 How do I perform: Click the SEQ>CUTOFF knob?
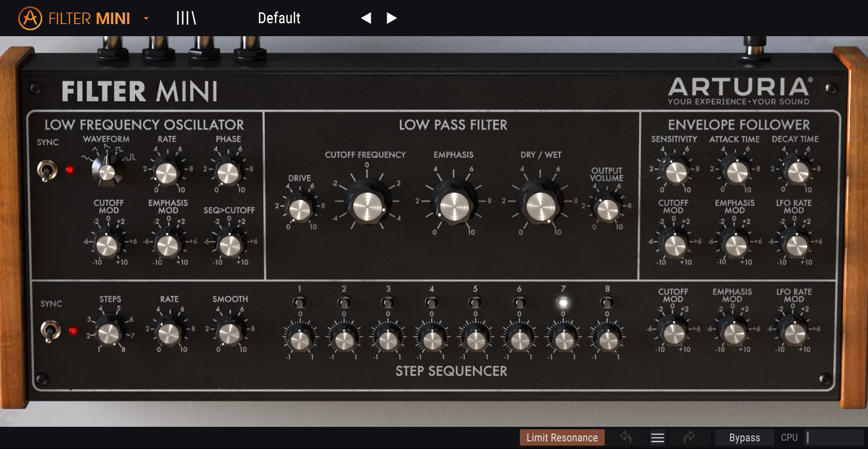(230, 245)
